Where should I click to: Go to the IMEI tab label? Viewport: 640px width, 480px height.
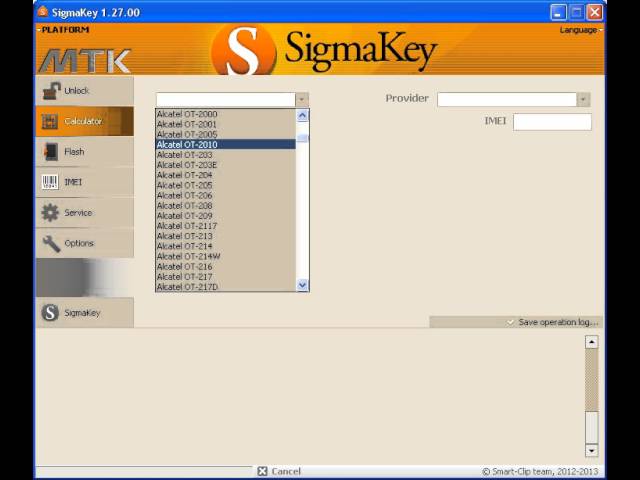pyautogui.click(x=73, y=182)
